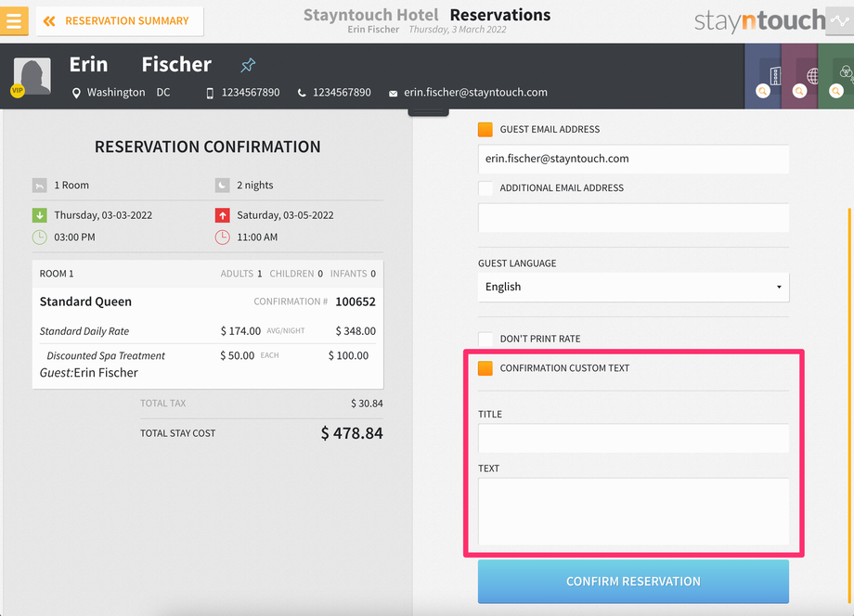Screen dimensions: 854x616
Task: Enable the Additional Email Address checkbox
Action: point(485,188)
